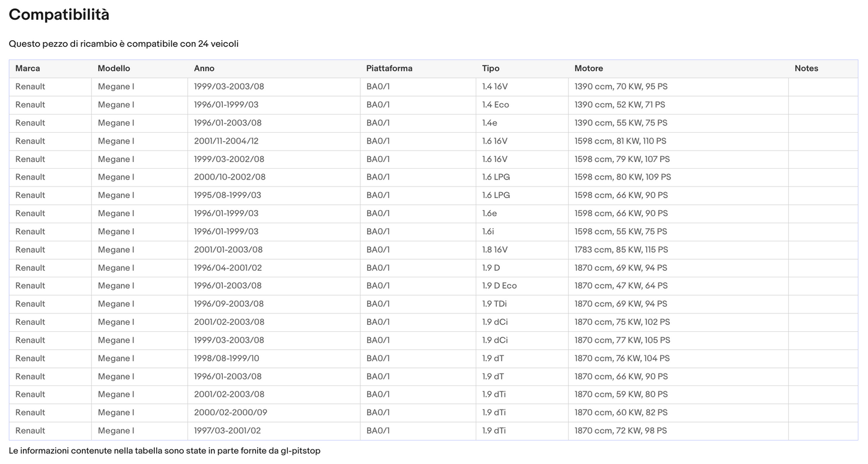Viewport: 868px width, 464px height.
Task: Click engine 1870 ccm, 77 KW, 105 PS
Action: pos(622,340)
